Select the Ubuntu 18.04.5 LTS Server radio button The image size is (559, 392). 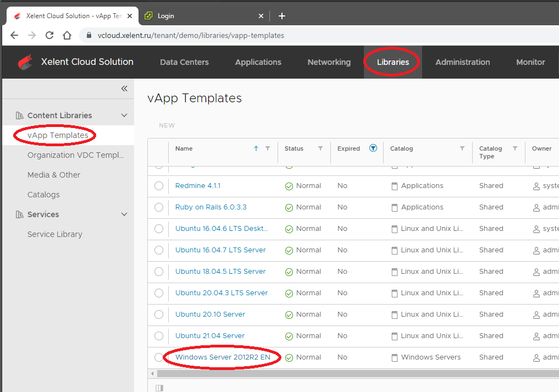pyautogui.click(x=159, y=272)
